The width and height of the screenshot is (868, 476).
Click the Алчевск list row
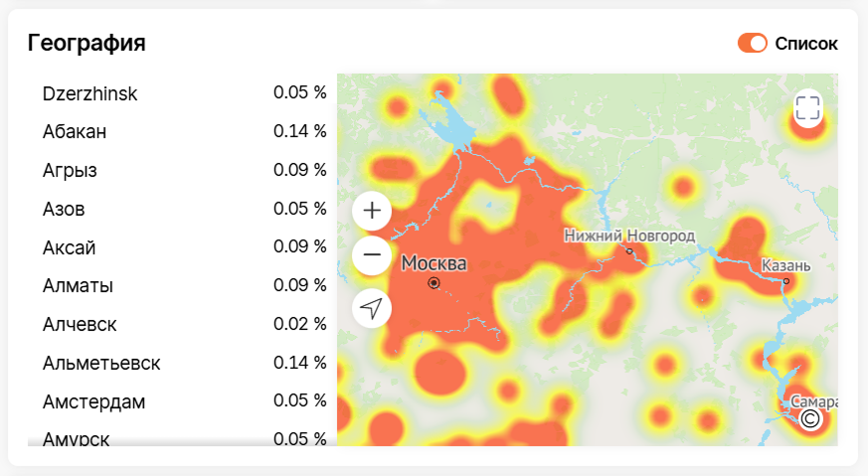(80, 324)
